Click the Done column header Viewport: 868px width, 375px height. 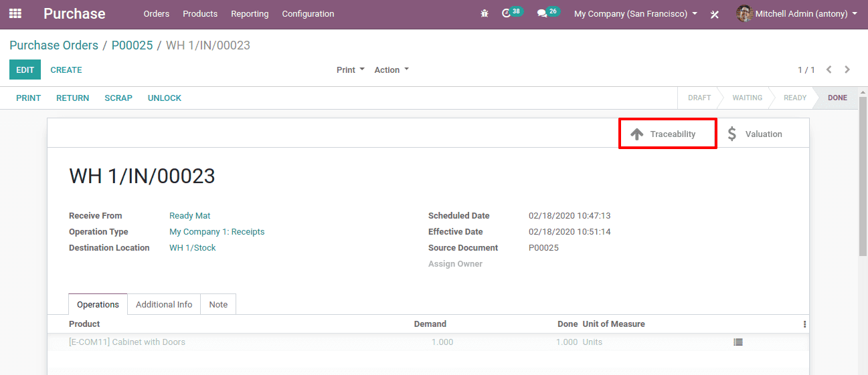568,324
